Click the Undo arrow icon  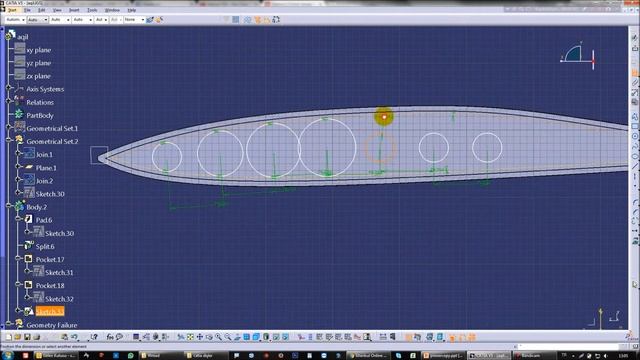(x=74, y=337)
